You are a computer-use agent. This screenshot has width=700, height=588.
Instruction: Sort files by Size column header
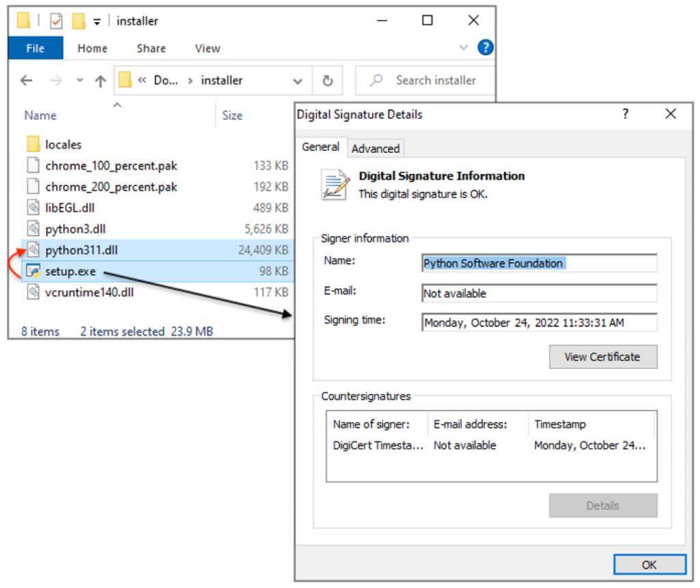[232, 116]
